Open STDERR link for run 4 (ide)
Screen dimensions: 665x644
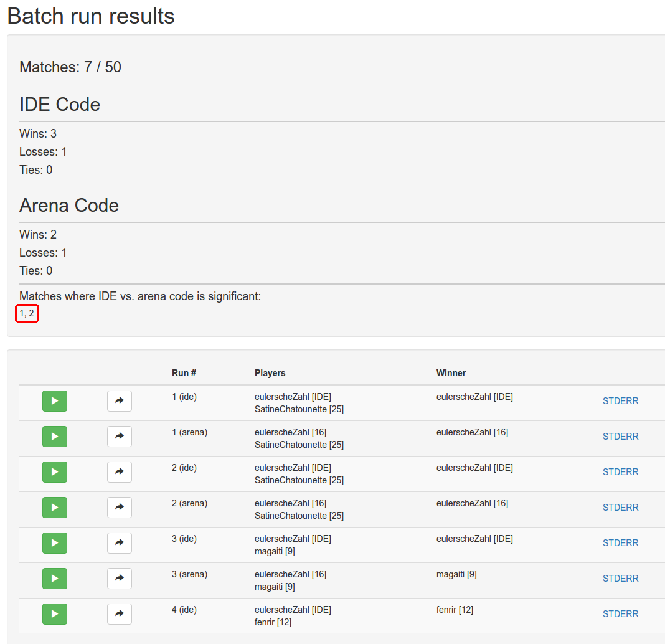click(x=620, y=614)
